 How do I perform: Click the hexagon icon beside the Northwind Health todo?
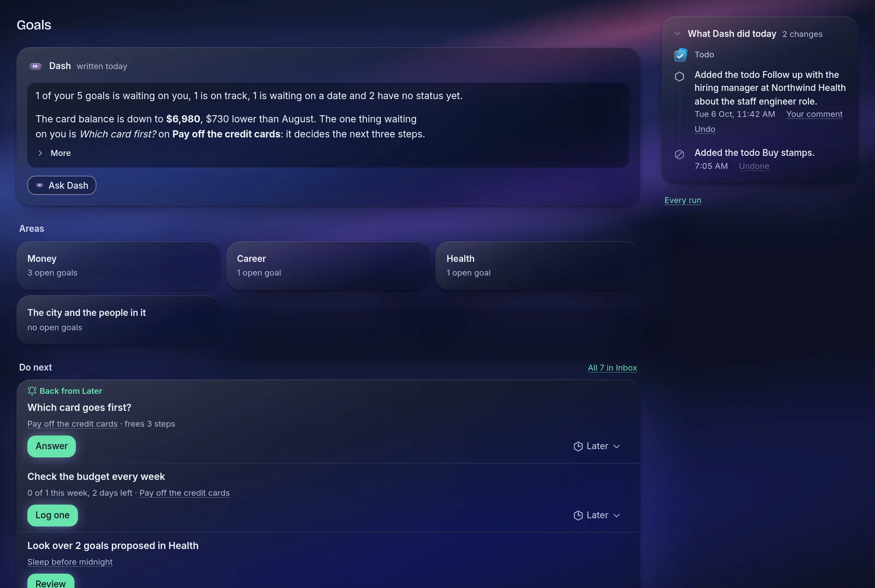tap(679, 77)
